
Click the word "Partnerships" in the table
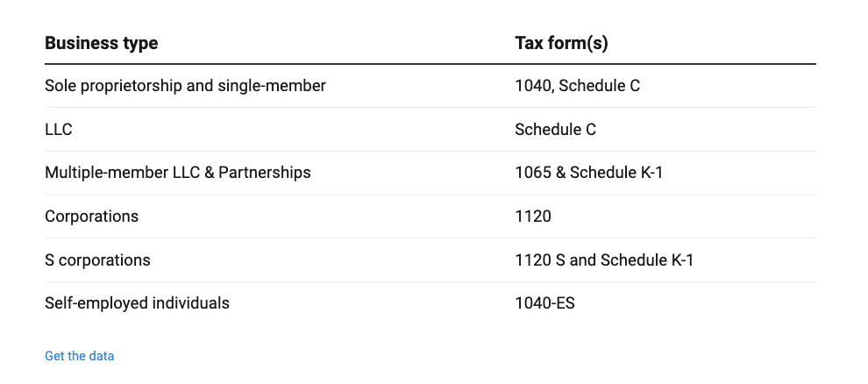click(266, 173)
